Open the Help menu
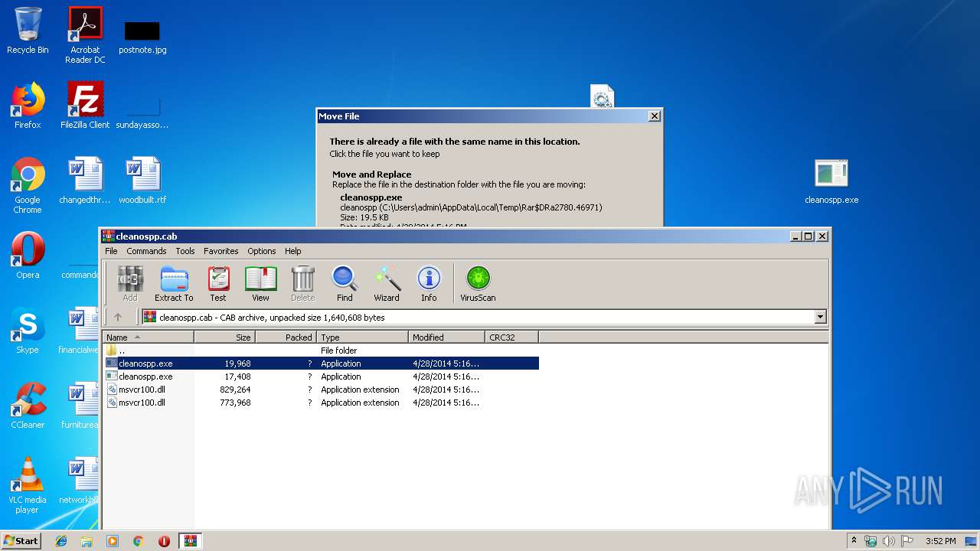The image size is (980, 551). tap(293, 251)
